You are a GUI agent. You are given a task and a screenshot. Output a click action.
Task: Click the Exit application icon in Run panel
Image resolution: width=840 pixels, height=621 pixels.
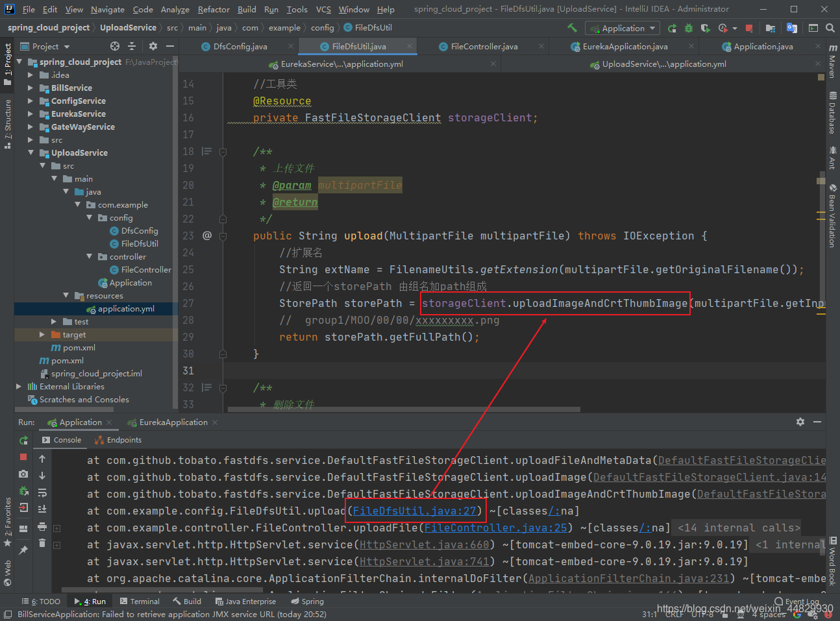pyautogui.click(x=23, y=507)
